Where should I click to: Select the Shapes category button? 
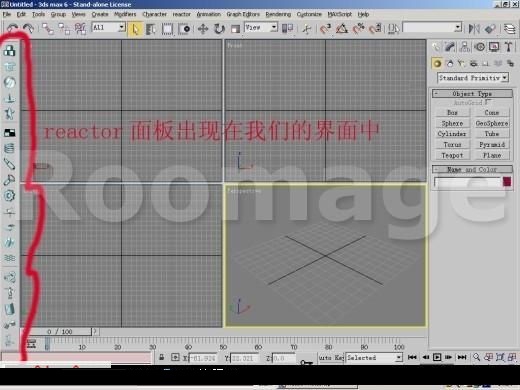click(x=450, y=63)
